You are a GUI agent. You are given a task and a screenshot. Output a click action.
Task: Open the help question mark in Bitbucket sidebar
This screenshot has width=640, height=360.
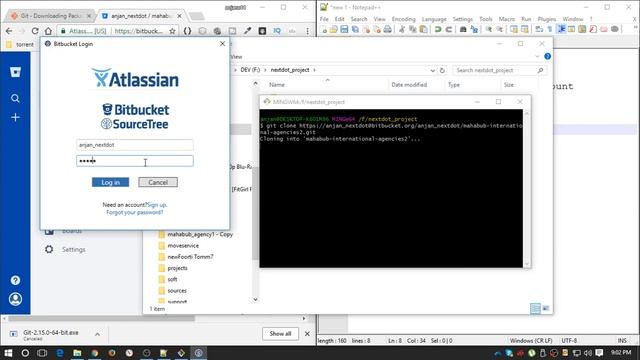tap(15, 280)
